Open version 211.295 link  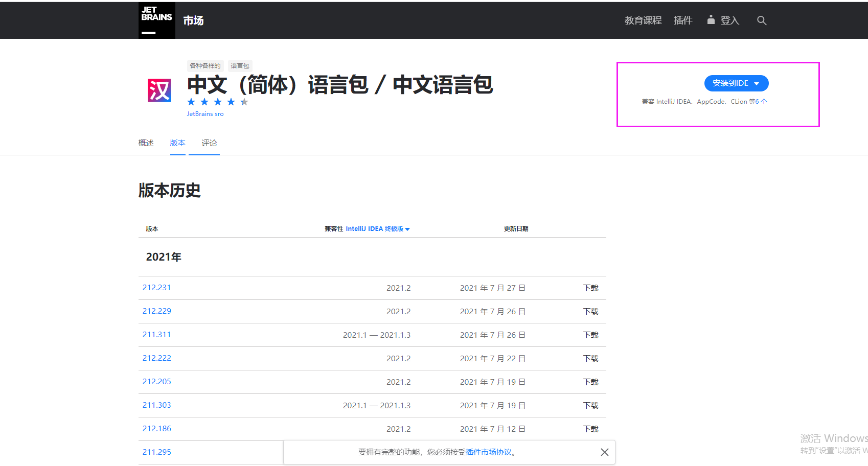tap(156, 452)
